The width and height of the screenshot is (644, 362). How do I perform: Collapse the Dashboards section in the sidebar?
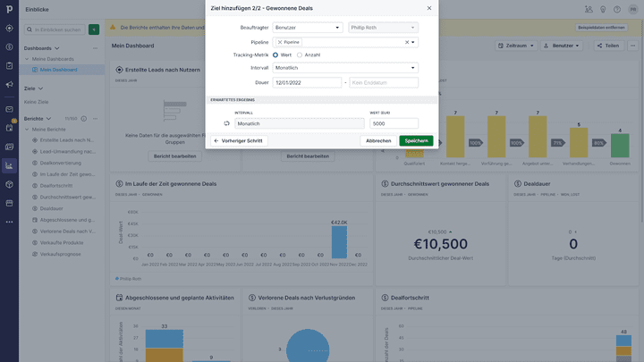tap(57, 47)
